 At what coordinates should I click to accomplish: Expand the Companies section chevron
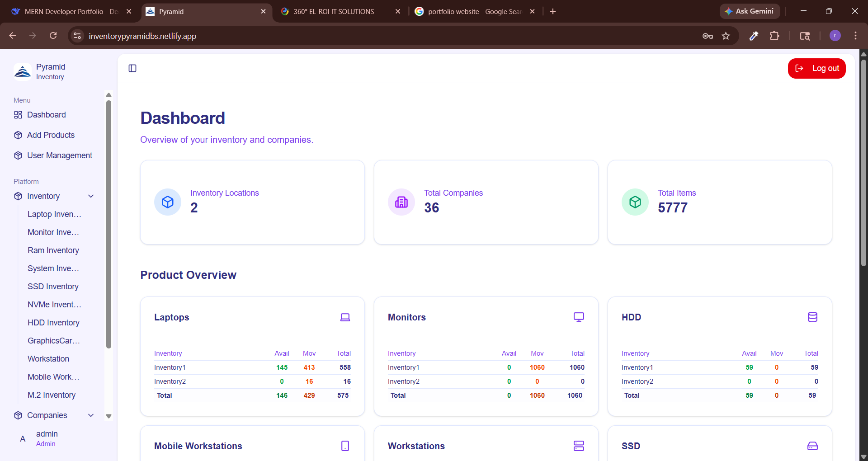[x=91, y=415]
